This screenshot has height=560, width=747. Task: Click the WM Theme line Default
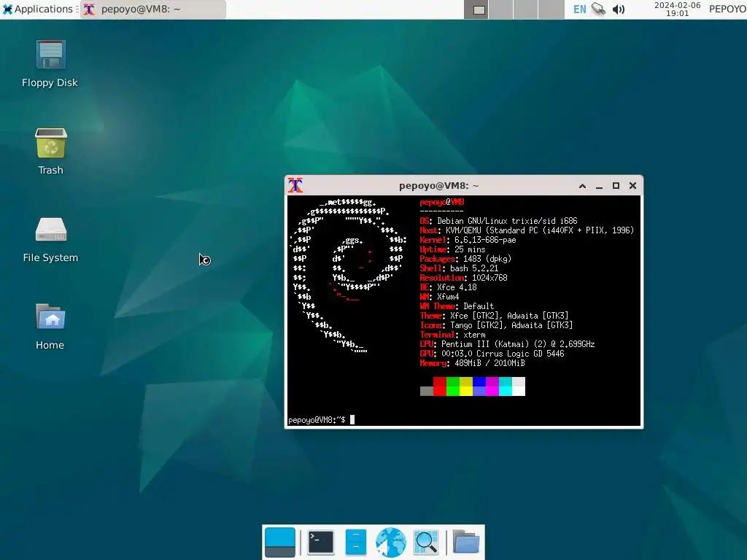tap(457, 306)
